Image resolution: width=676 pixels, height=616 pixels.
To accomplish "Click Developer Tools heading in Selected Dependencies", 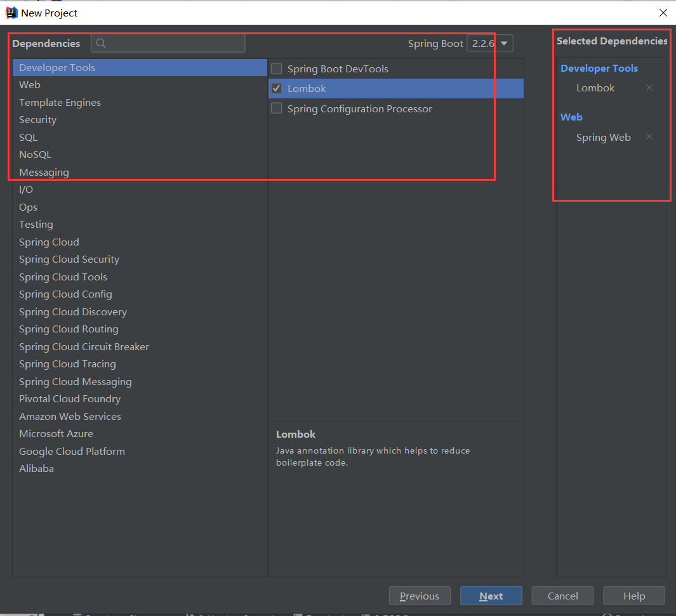I will 599,68.
